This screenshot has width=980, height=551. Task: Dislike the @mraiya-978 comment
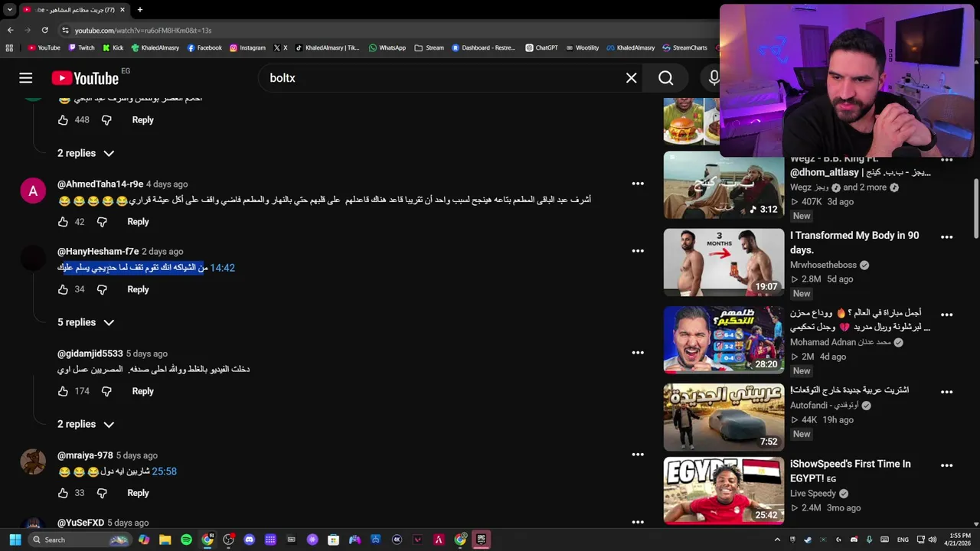102,493
